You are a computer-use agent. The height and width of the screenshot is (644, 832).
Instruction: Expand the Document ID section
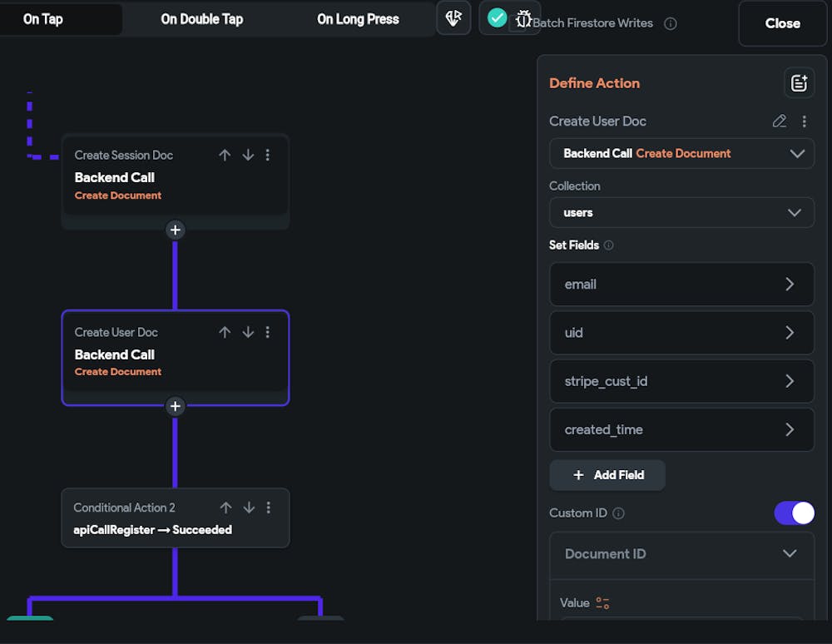coord(681,554)
